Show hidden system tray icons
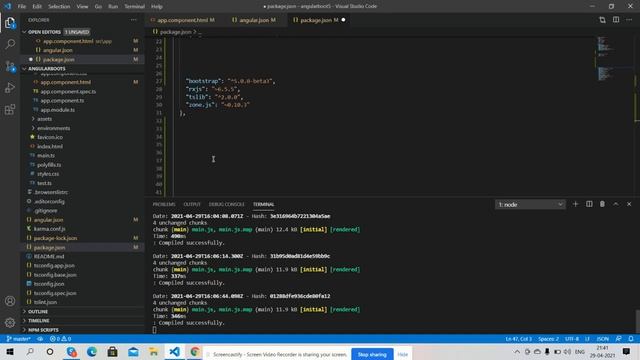This screenshot has width=640, height=360. (x=517, y=352)
